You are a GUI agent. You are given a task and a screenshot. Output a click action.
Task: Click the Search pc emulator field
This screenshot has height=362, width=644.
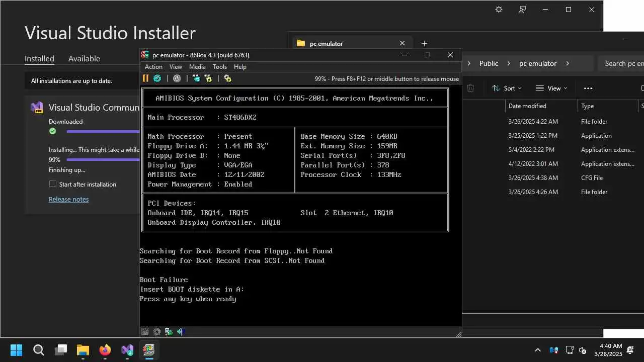tap(621, 63)
